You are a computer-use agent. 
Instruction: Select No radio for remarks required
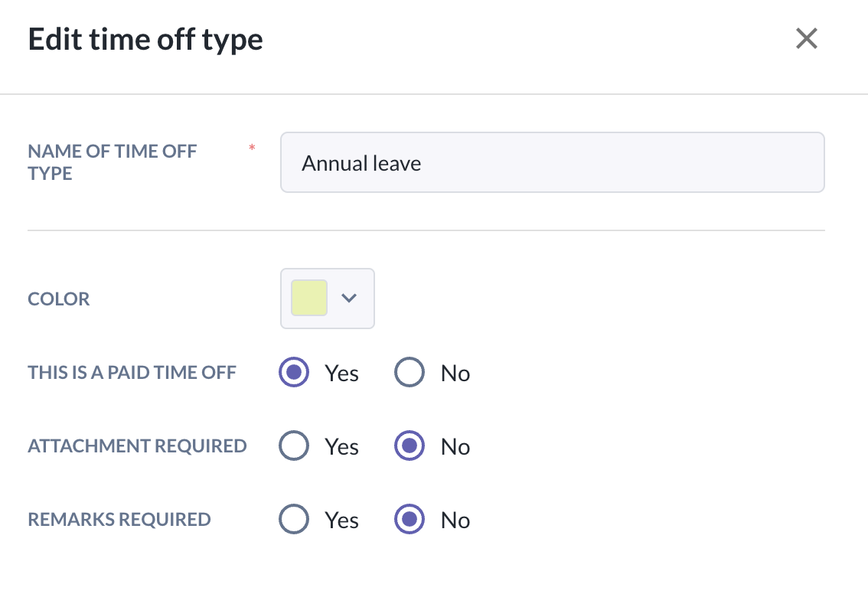click(x=410, y=520)
